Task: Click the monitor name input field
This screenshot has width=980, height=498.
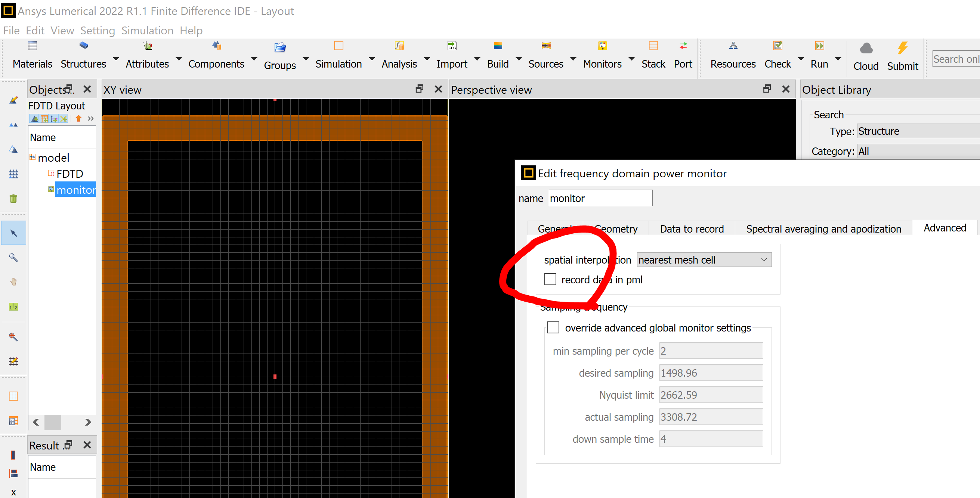Action: click(600, 199)
